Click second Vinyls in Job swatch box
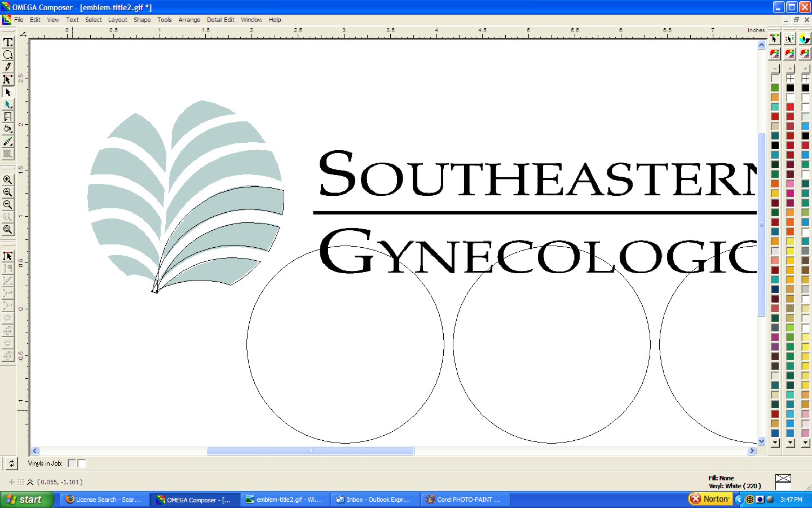812x508 pixels. [x=81, y=463]
